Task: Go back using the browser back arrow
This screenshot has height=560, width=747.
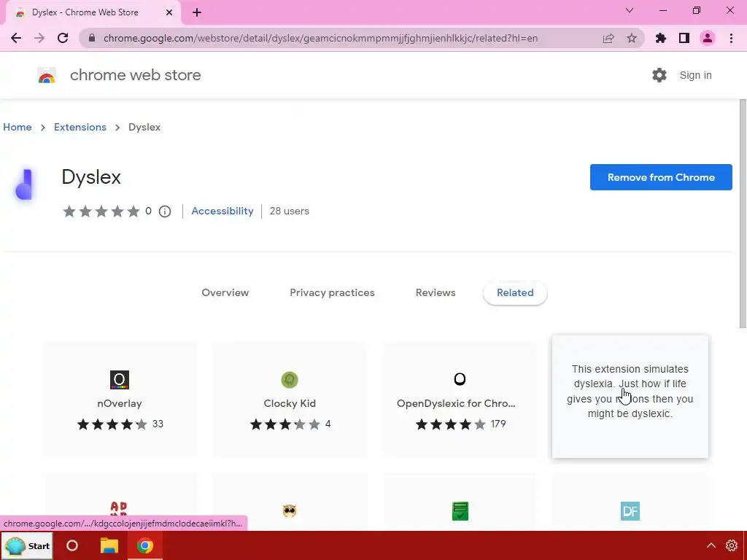Action: tap(16, 38)
